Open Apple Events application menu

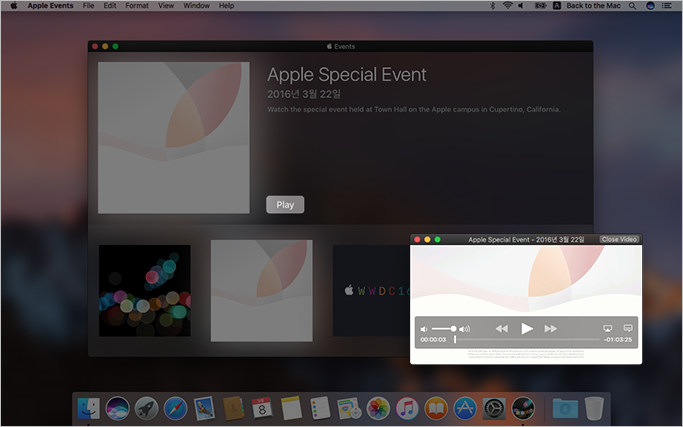click(50, 6)
